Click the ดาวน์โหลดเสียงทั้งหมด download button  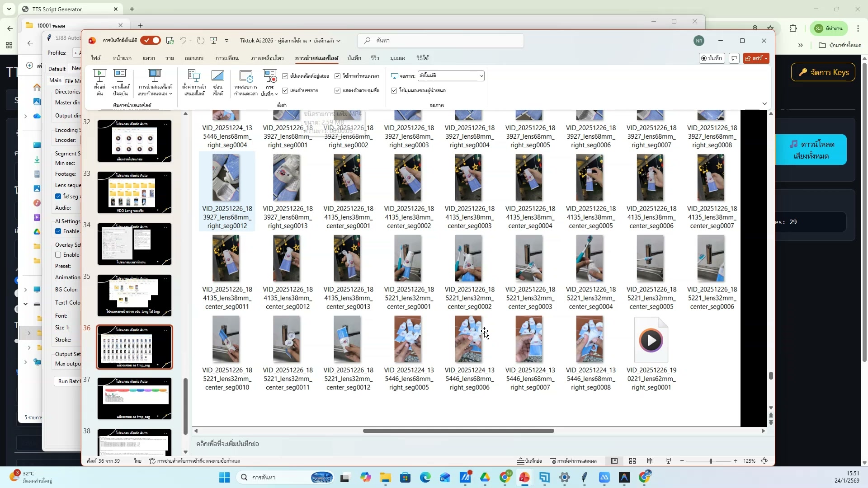click(x=811, y=150)
